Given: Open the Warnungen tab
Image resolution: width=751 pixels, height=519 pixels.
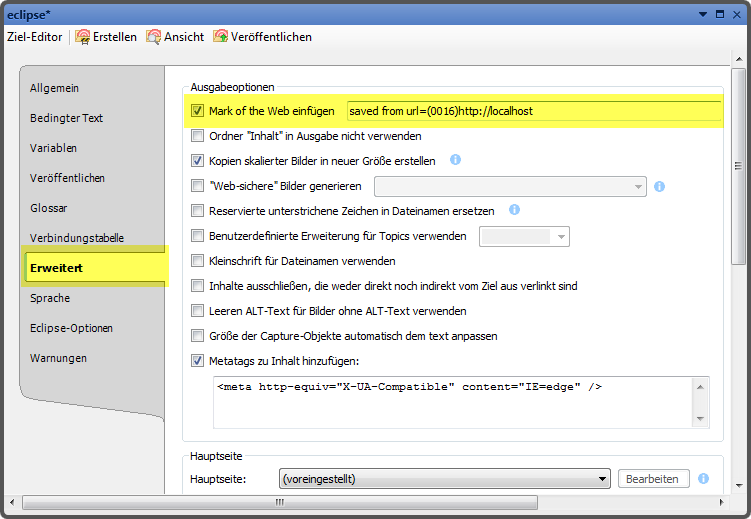Looking at the screenshot, I should [x=58, y=358].
